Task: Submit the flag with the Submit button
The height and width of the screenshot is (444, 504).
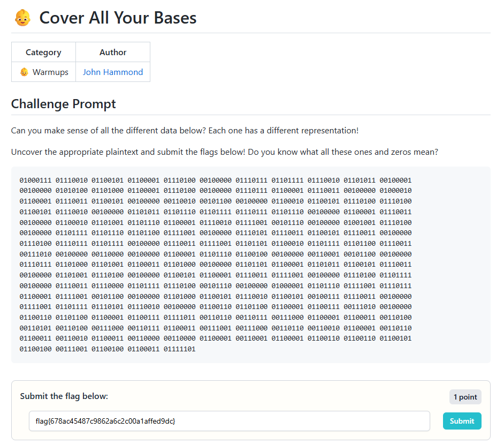Action: click(462, 421)
